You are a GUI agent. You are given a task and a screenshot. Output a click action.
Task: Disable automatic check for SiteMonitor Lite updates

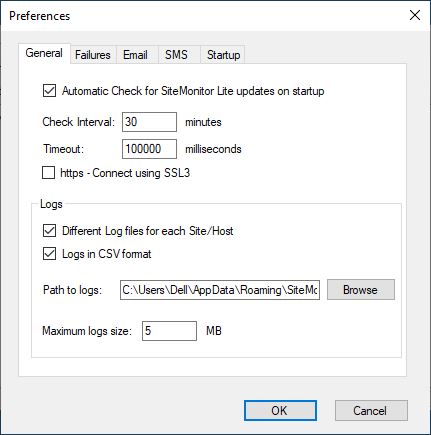[49, 91]
